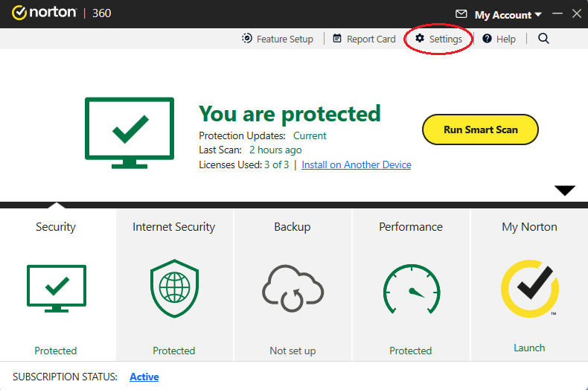Screen dimensions: 588x390
Task: Minimize the Norton 360 window
Action: 557,13
